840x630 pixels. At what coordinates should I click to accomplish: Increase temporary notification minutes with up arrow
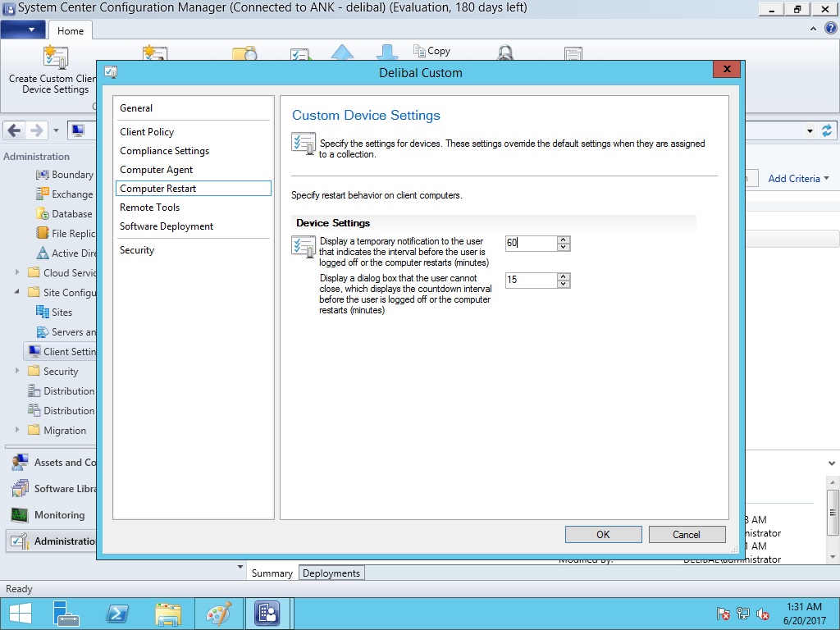click(x=564, y=240)
